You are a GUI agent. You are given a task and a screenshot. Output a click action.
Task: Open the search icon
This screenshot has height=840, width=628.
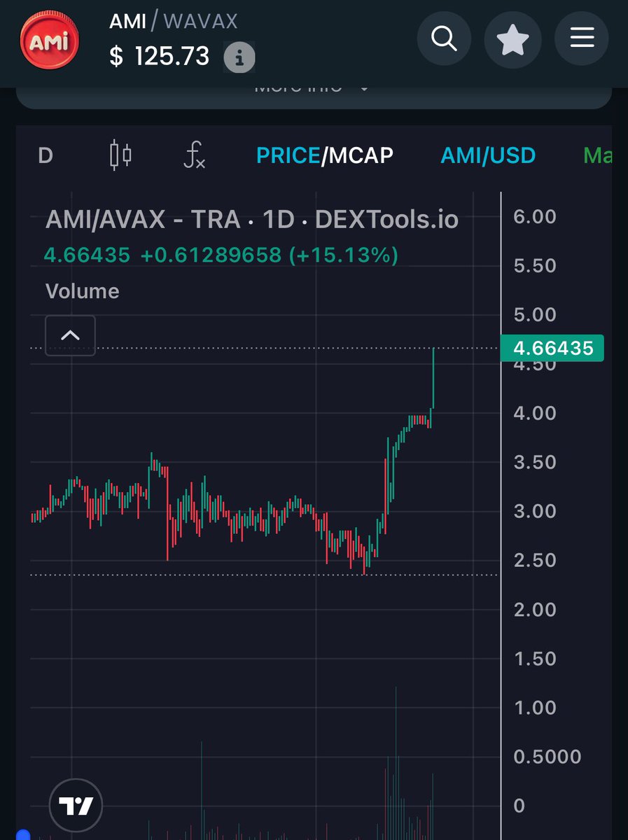point(444,40)
